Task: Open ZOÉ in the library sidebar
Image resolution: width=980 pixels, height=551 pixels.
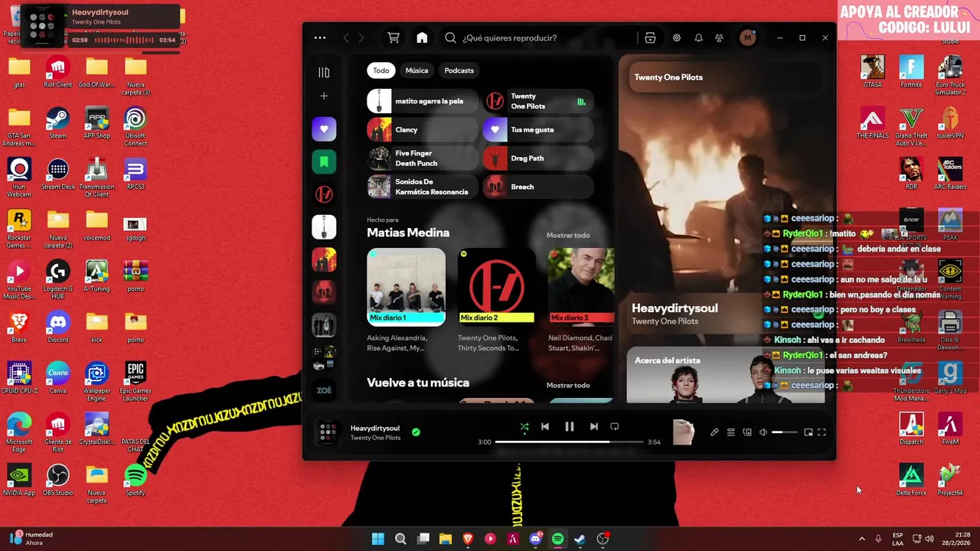Action: [x=324, y=390]
